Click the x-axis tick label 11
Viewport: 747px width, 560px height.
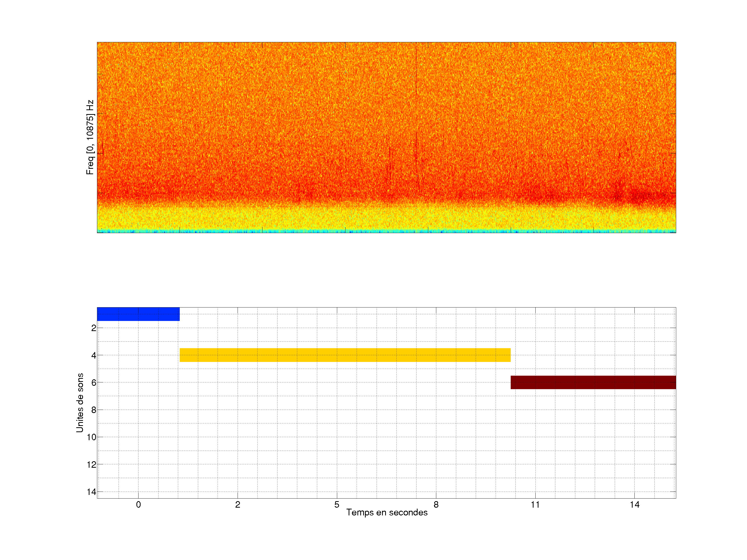pyautogui.click(x=535, y=505)
